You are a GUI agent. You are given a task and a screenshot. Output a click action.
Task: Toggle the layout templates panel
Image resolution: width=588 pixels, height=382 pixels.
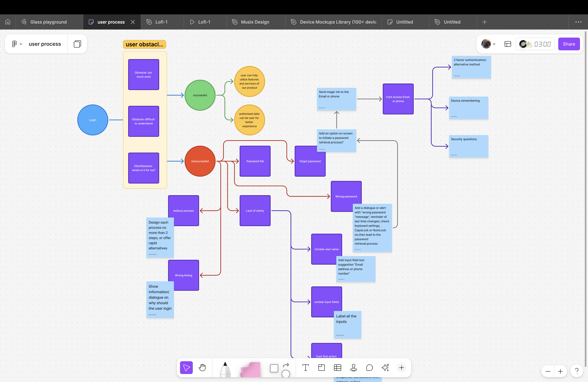(508, 44)
